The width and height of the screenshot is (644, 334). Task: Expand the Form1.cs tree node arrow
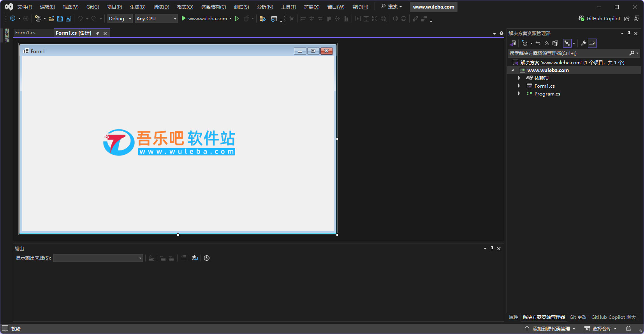(x=519, y=86)
